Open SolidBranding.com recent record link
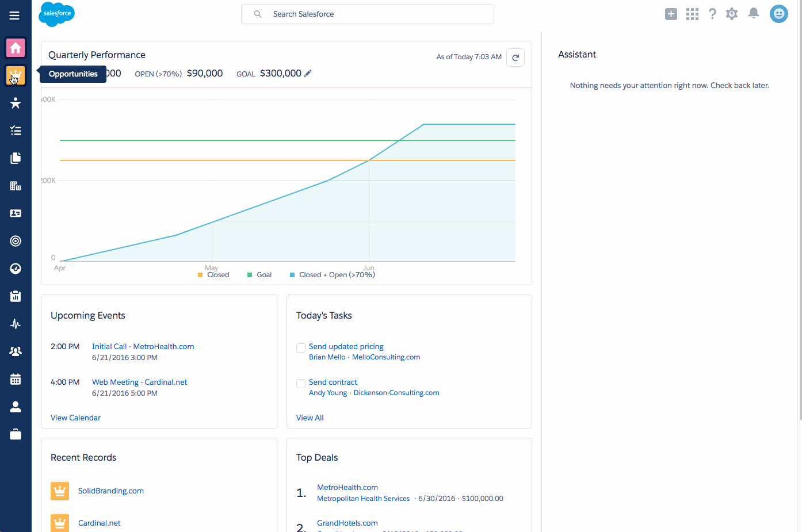The height and width of the screenshot is (532, 802). click(111, 491)
